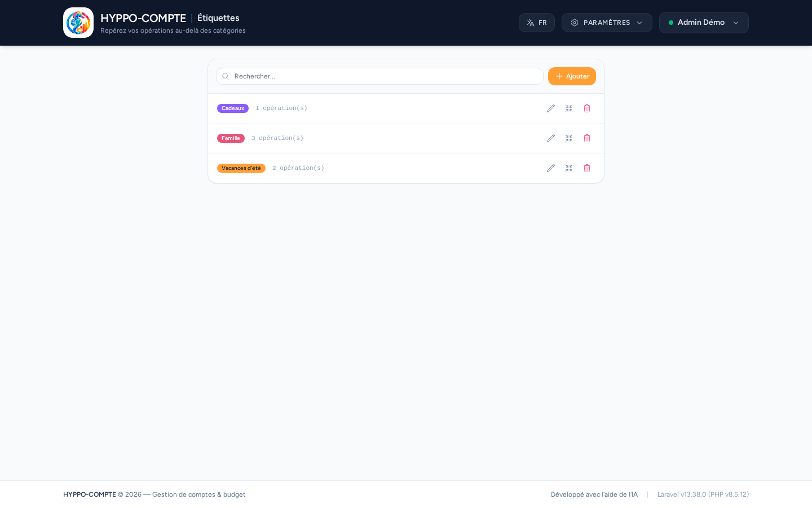This screenshot has width=812, height=508.
Task: Click the purple Cadeaux label badge
Action: (x=233, y=108)
